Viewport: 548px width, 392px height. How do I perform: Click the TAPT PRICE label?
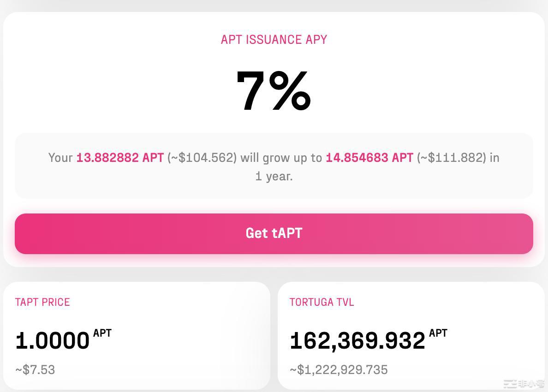(x=42, y=303)
